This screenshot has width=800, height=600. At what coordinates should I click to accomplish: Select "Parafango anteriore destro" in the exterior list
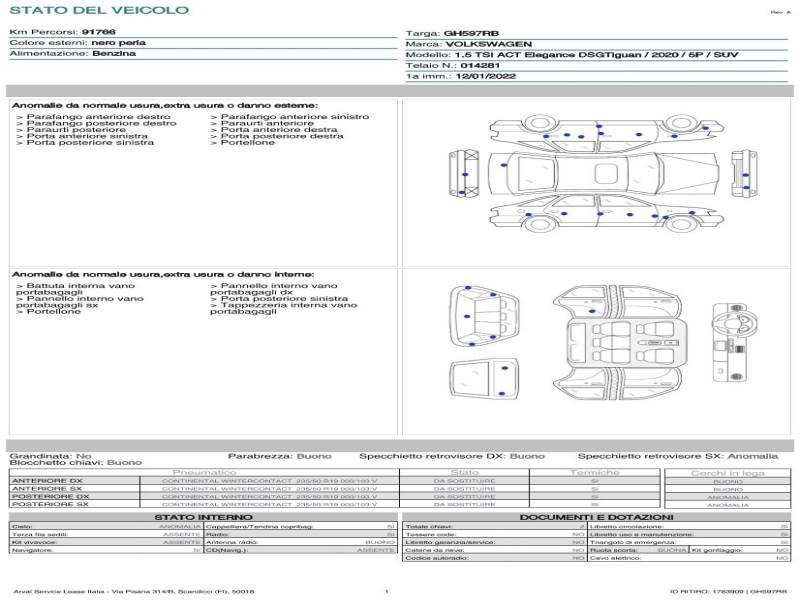93,117
